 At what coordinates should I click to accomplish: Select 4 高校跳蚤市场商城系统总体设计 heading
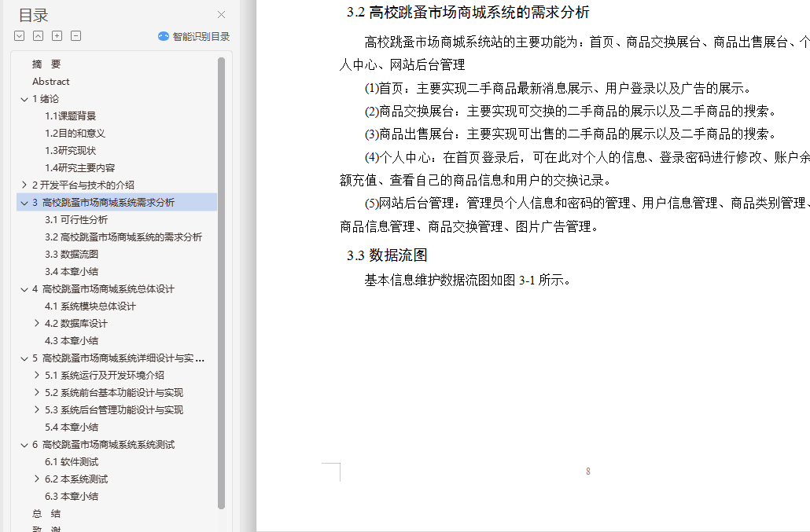103,289
